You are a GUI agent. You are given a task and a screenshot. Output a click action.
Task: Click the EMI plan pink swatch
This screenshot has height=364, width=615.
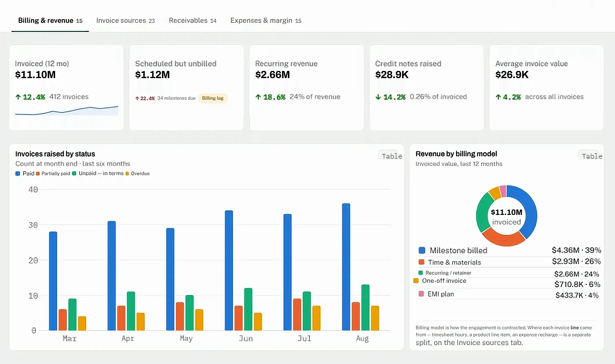coord(421,294)
